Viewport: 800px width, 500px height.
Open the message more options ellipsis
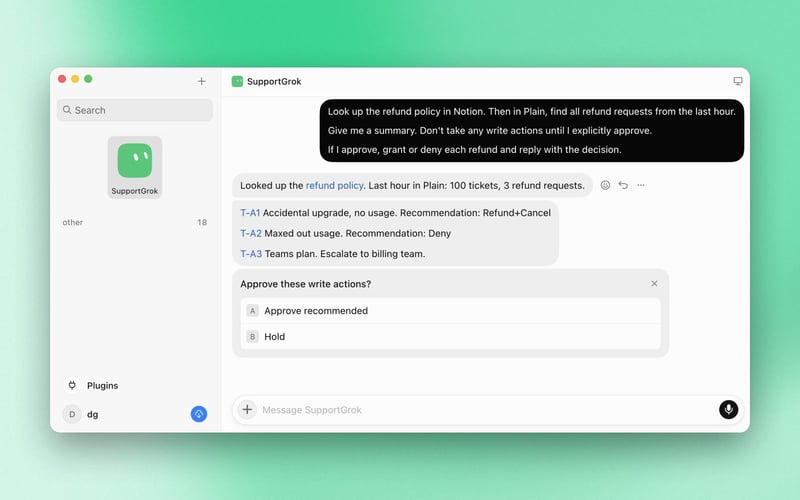click(641, 185)
